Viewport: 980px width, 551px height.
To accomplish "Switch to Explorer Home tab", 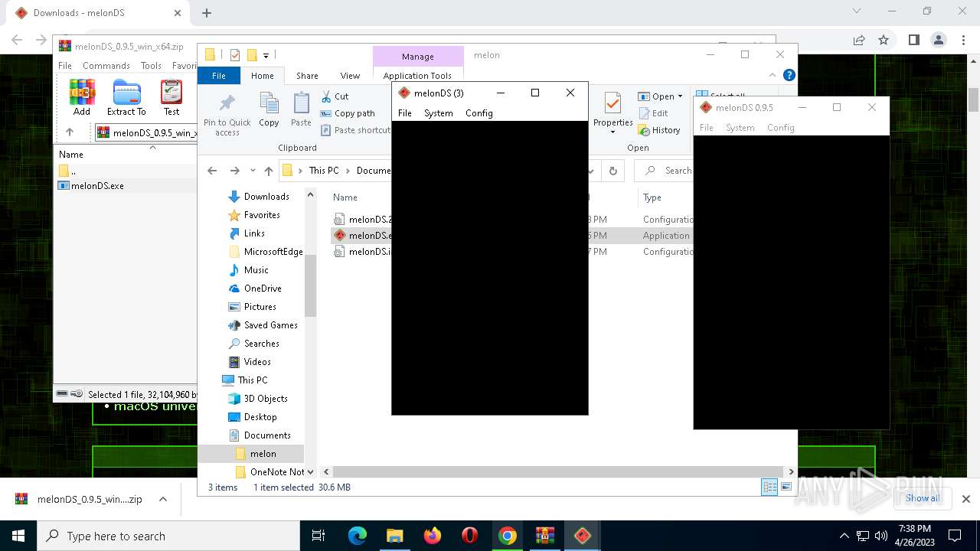I will coord(263,76).
